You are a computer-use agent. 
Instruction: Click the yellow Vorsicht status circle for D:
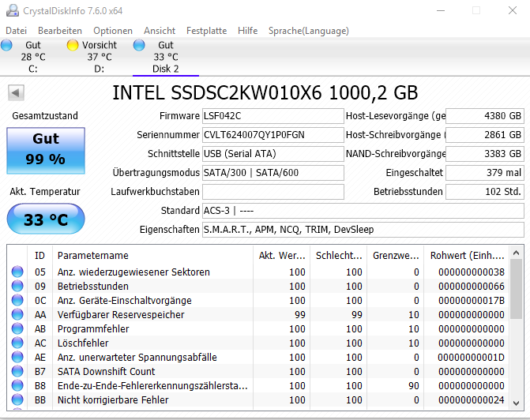click(x=73, y=45)
